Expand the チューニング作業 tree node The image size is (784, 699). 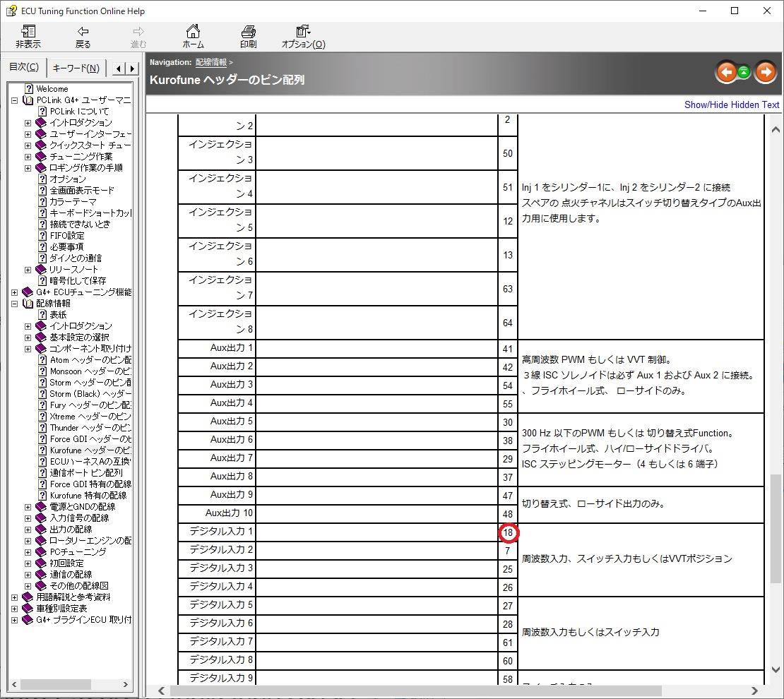tap(28, 157)
